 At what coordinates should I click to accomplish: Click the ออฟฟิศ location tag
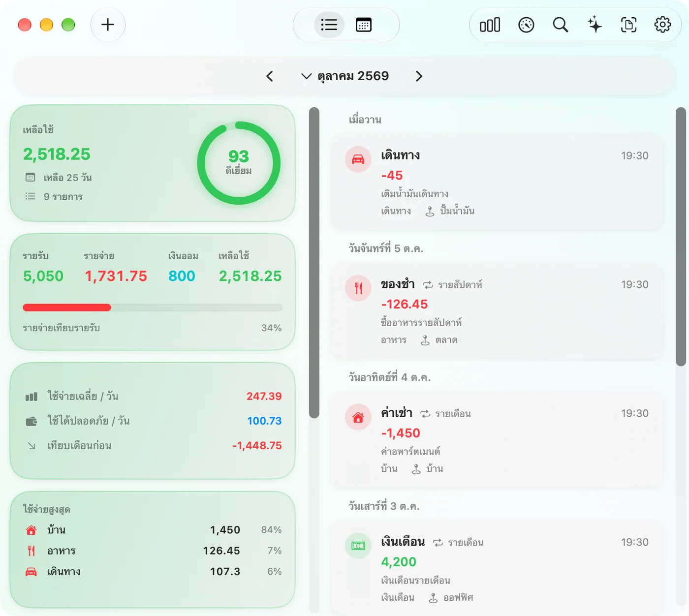[450, 598]
